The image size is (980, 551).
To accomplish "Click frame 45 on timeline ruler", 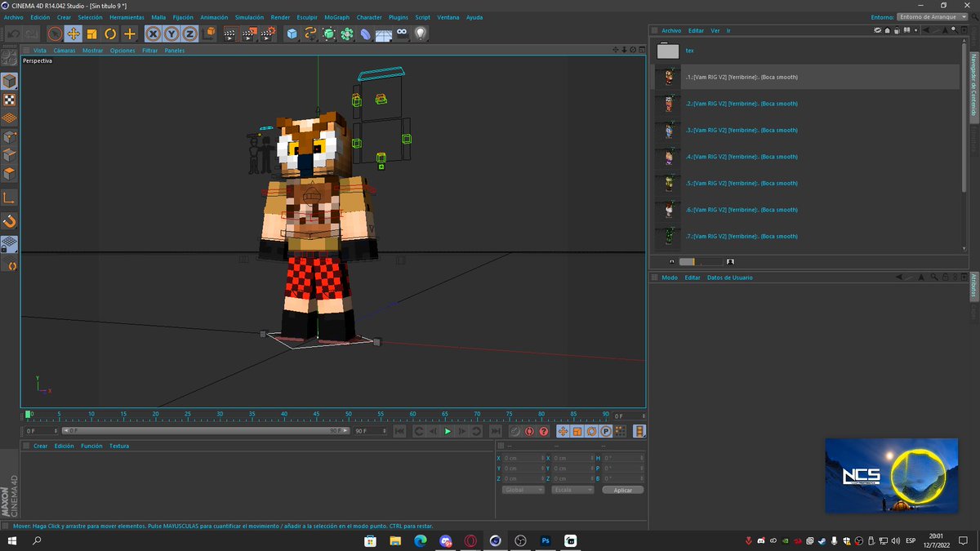I will tap(317, 415).
